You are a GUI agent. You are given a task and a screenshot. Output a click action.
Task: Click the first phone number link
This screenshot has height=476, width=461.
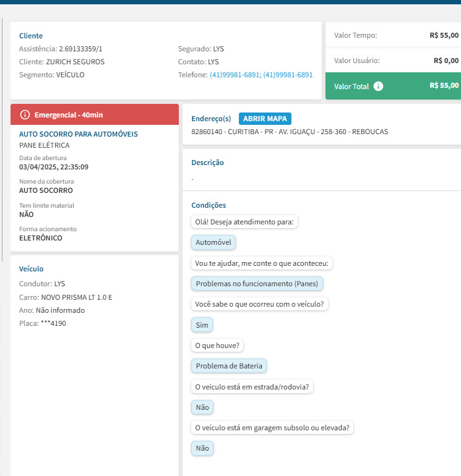point(235,75)
